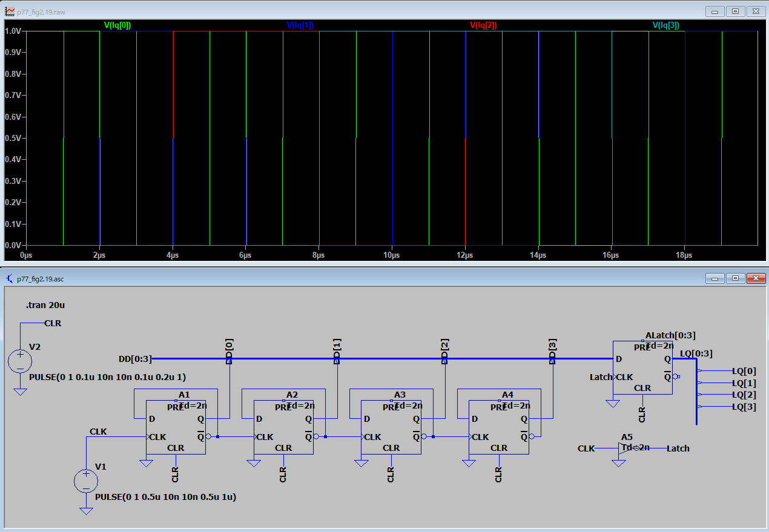769x532 pixels.
Task: Select the LQ[3] output net label
Action: click(x=744, y=407)
